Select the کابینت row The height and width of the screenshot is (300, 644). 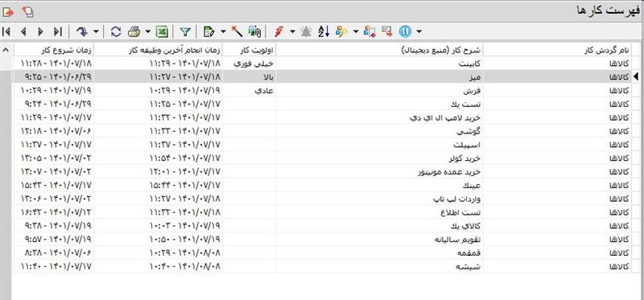click(322, 64)
